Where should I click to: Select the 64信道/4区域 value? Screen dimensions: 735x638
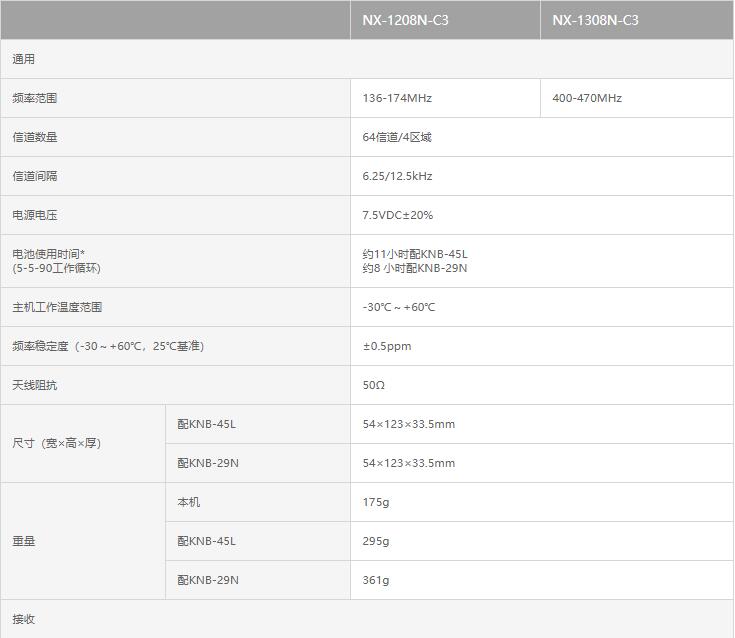pos(397,137)
